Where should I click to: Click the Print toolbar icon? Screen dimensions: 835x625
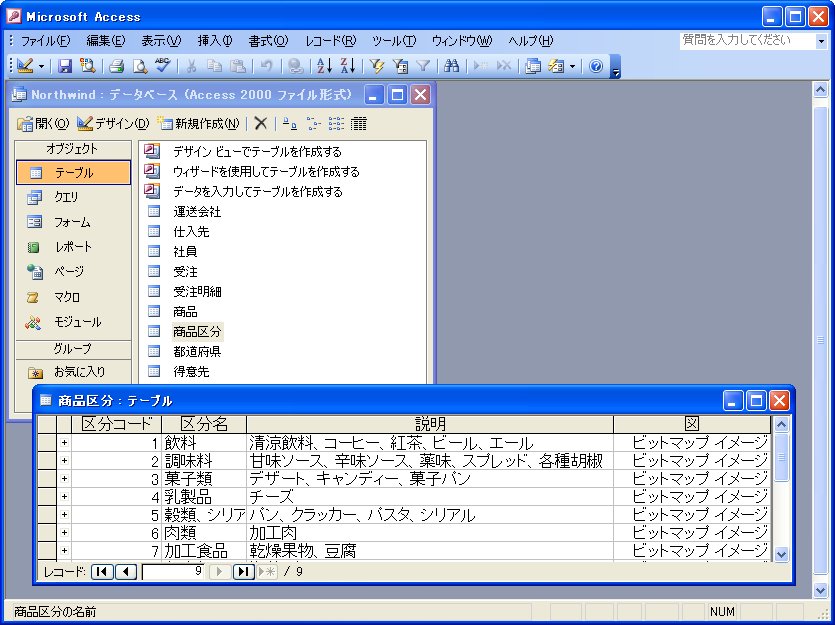coord(117,66)
